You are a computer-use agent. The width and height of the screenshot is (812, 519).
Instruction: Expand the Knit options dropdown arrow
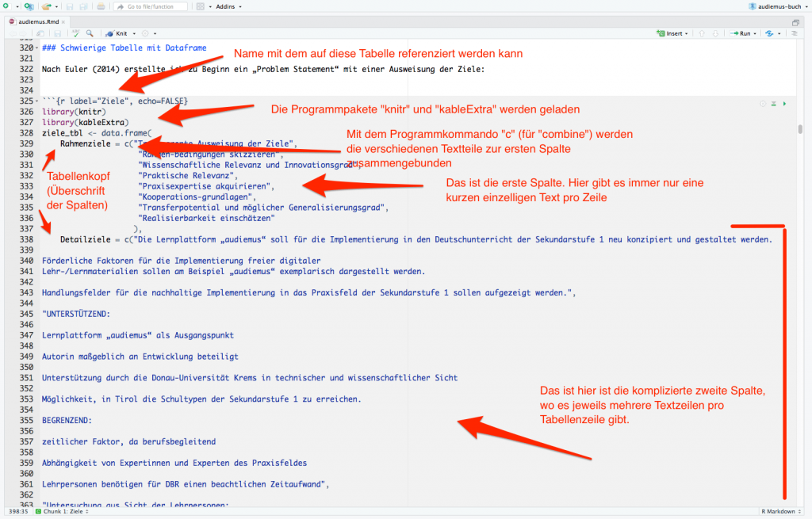(134, 33)
